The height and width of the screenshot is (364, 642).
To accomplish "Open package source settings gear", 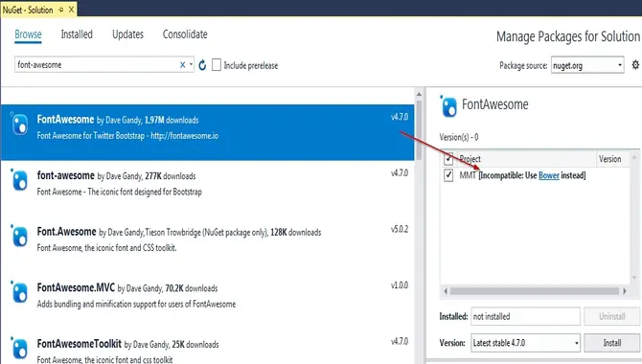I will click(635, 65).
